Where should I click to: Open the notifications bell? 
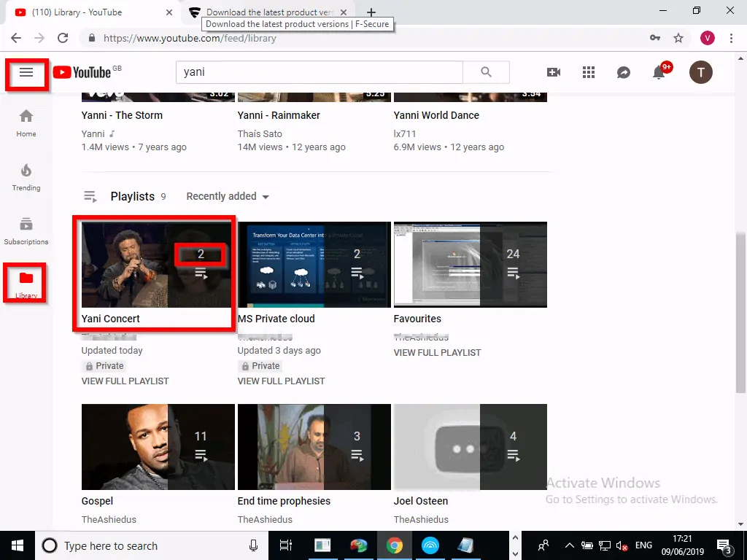659,72
